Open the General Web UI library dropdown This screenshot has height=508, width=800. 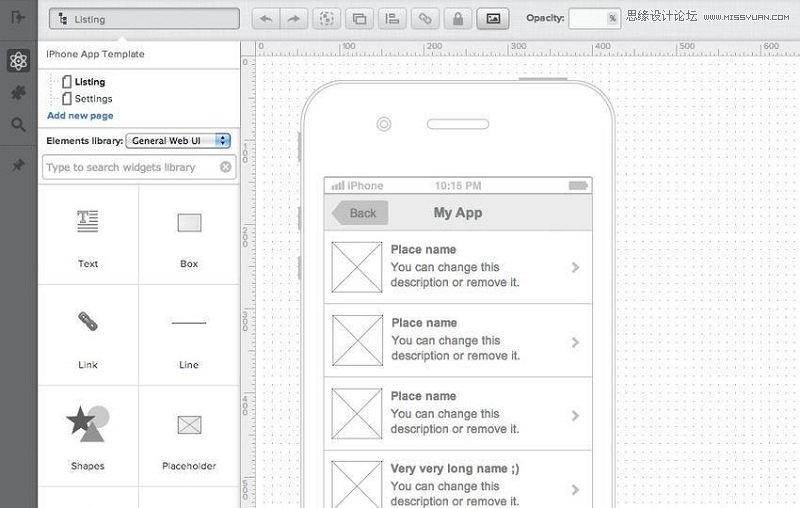click(178, 141)
